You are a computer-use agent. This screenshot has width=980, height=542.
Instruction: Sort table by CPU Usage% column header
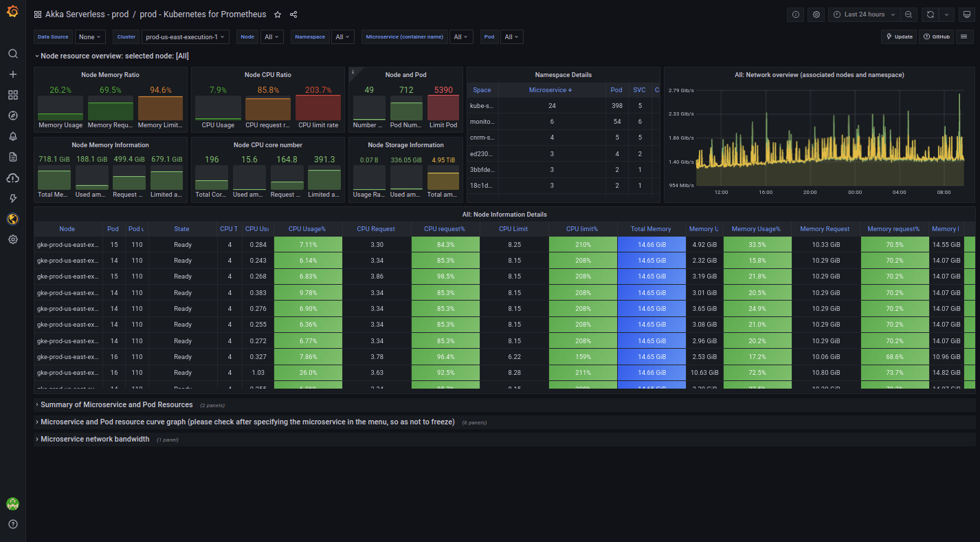[x=307, y=229]
